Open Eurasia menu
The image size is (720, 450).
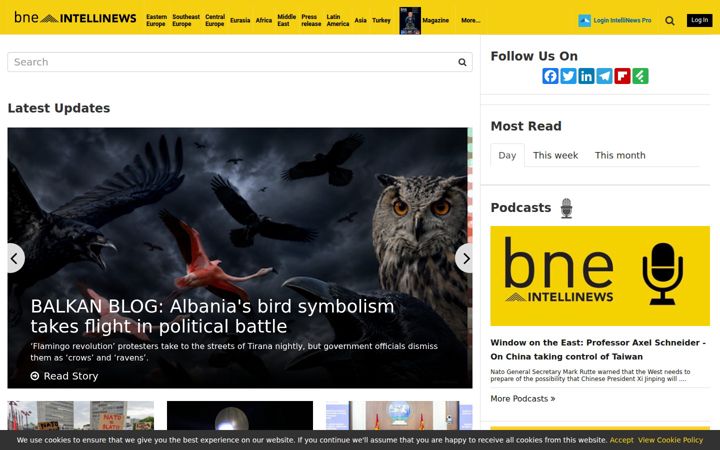tap(240, 20)
